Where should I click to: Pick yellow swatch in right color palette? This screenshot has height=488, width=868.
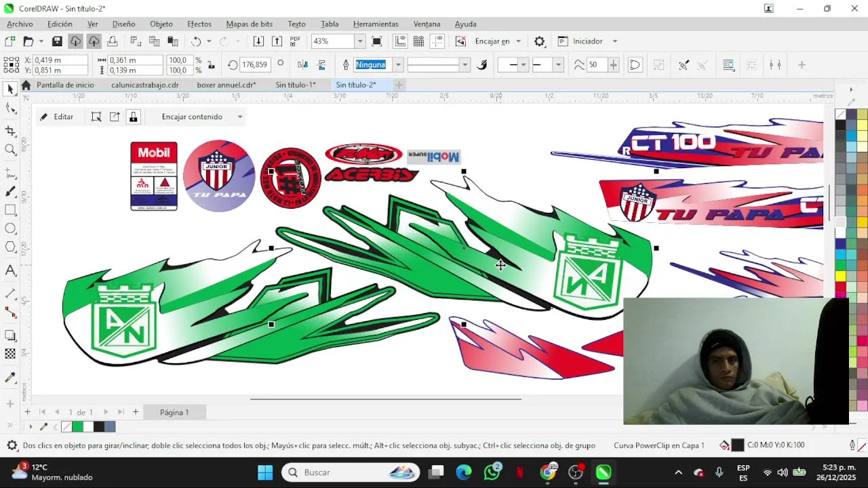click(841, 276)
